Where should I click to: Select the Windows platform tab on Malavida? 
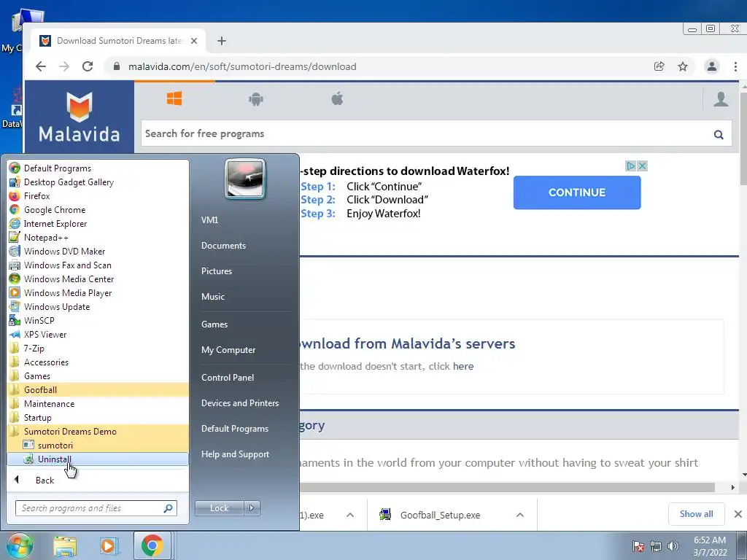pyautogui.click(x=174, y=99)
